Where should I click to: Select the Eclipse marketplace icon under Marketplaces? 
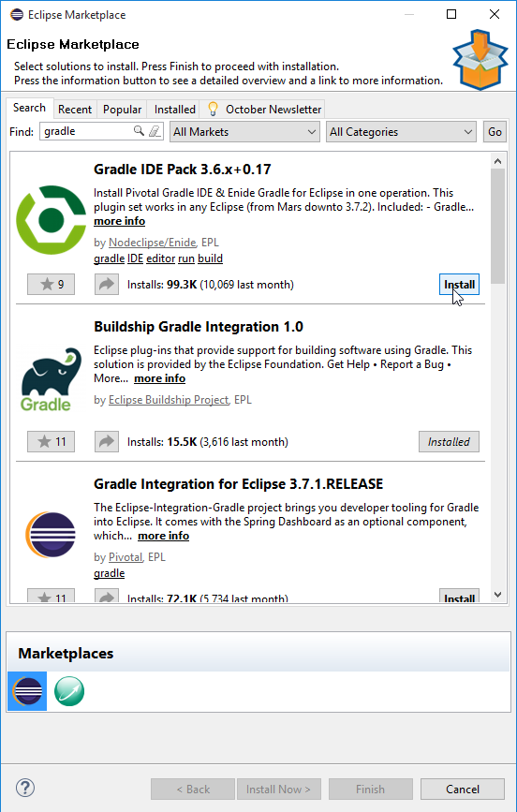coord(27,691)
